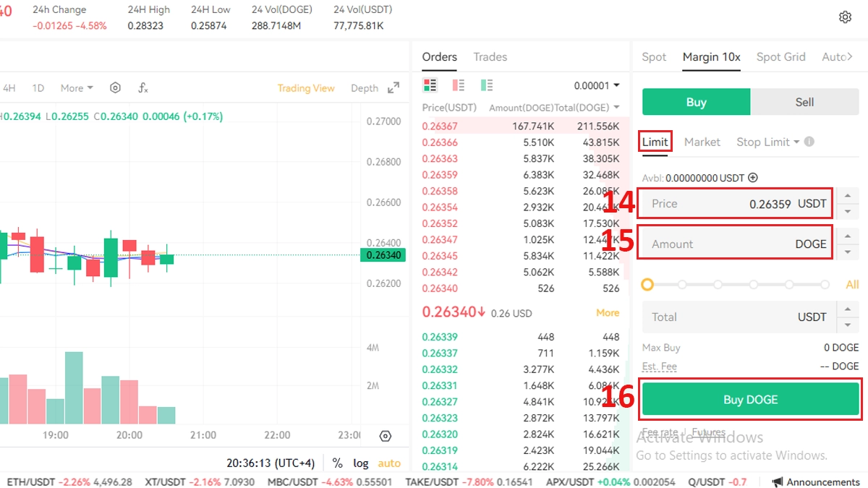Open the fx indicators menu
Image resolution: width=868 pixels, height=488 pixels.
click(143, 88)
